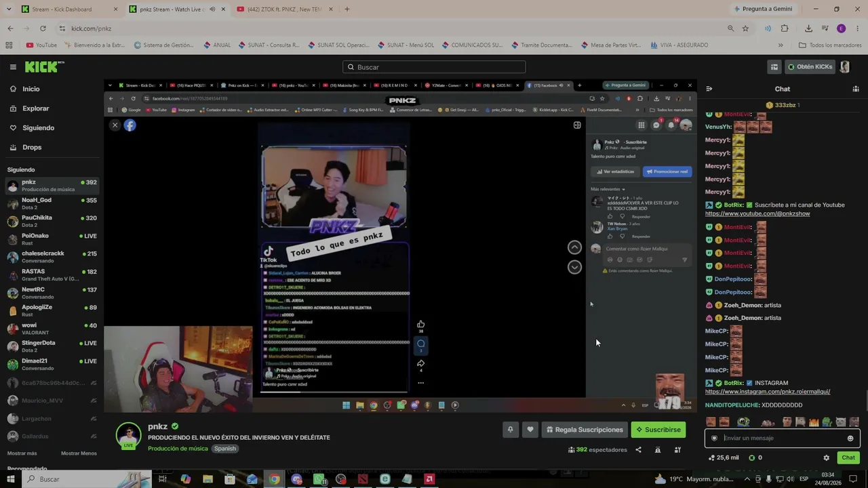The width and height of the screenshot is (868, 488).
Task: Select RASTAS channel in sidebar
Action: [52, 274]
